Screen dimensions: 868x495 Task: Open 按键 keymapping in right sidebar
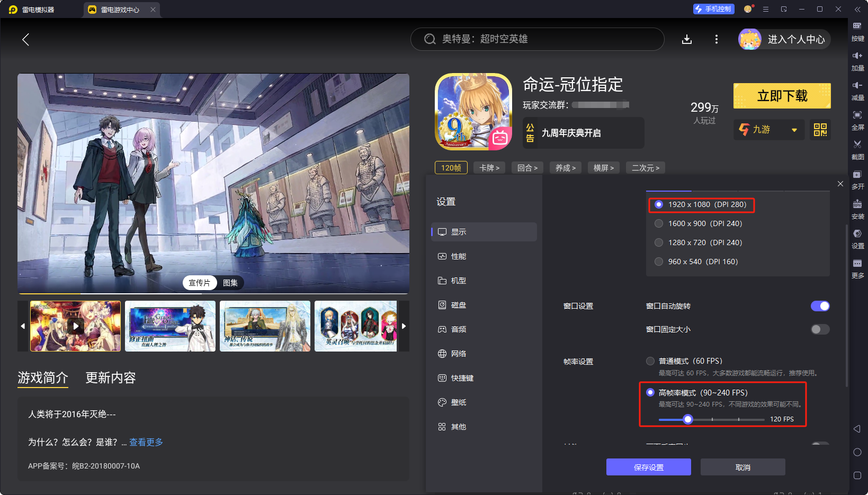(x=857, y=32)
